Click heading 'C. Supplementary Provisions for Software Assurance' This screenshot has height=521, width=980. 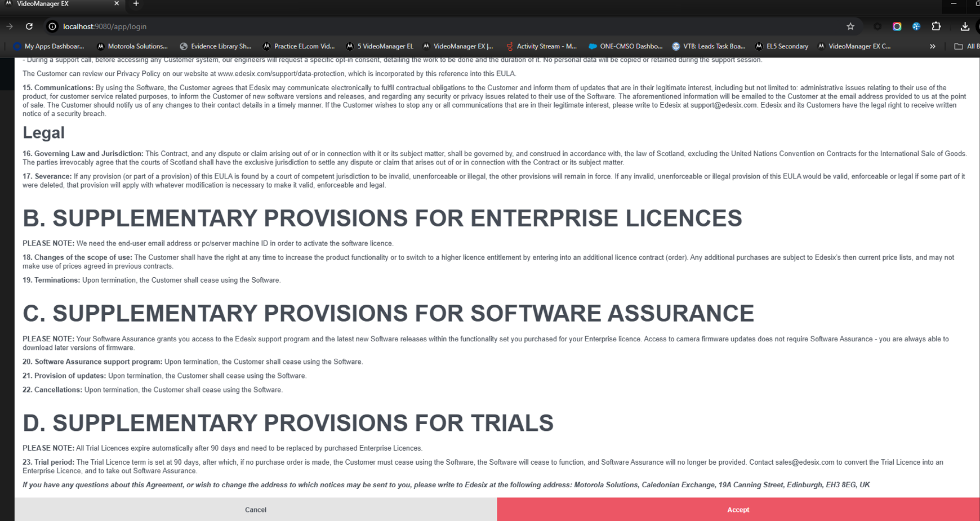coord(388,313)
